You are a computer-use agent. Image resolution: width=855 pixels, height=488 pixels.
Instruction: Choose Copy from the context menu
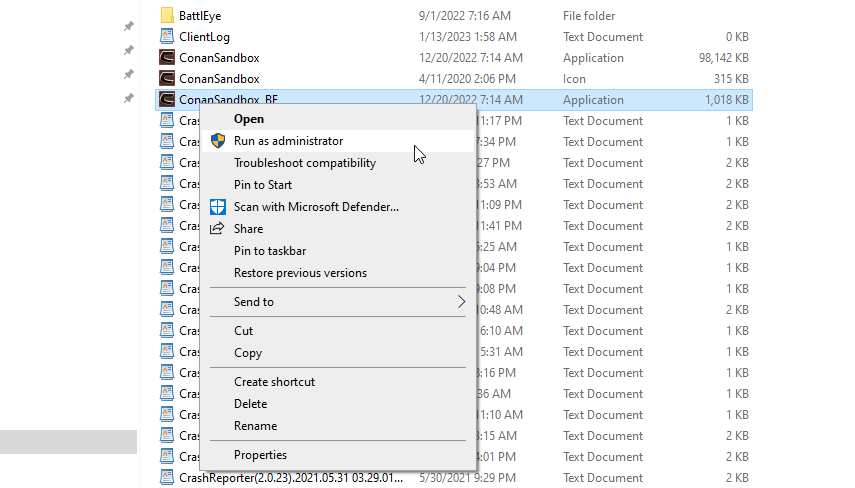248,353
